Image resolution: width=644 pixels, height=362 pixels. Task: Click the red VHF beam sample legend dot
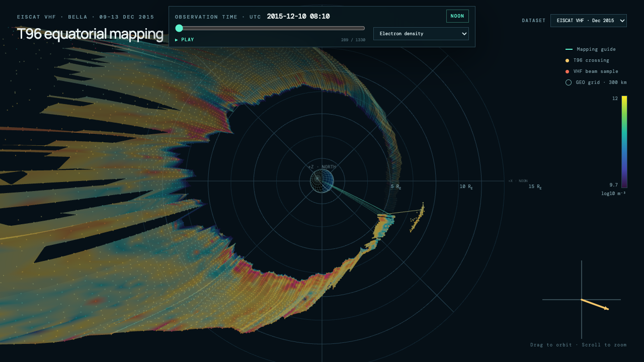(568, 71)
